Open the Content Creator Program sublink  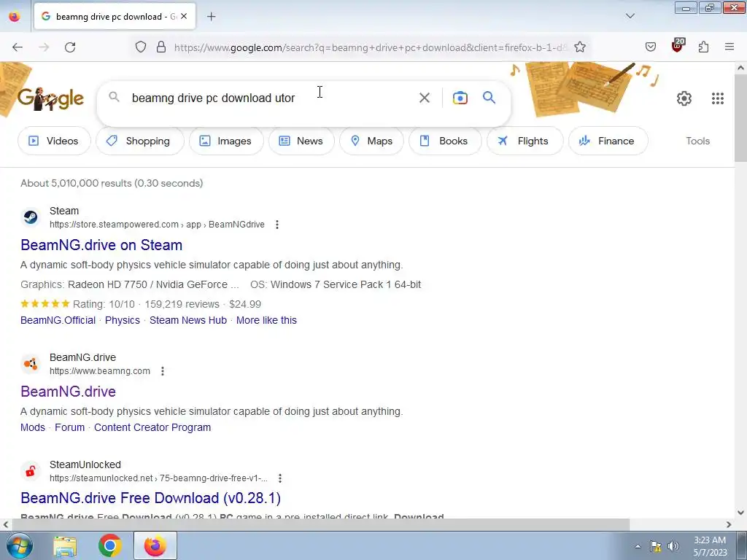[x=152, y=427]
